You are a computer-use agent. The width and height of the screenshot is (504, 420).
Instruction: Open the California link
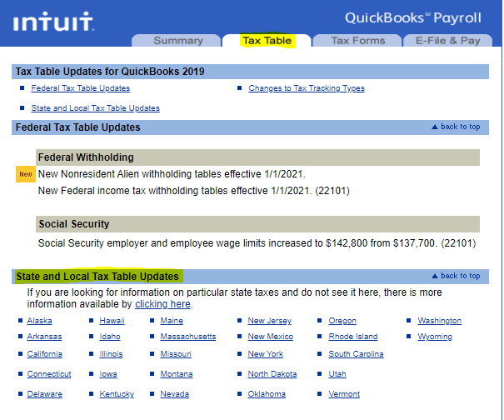pyautogui.click(x=45, y=354)
